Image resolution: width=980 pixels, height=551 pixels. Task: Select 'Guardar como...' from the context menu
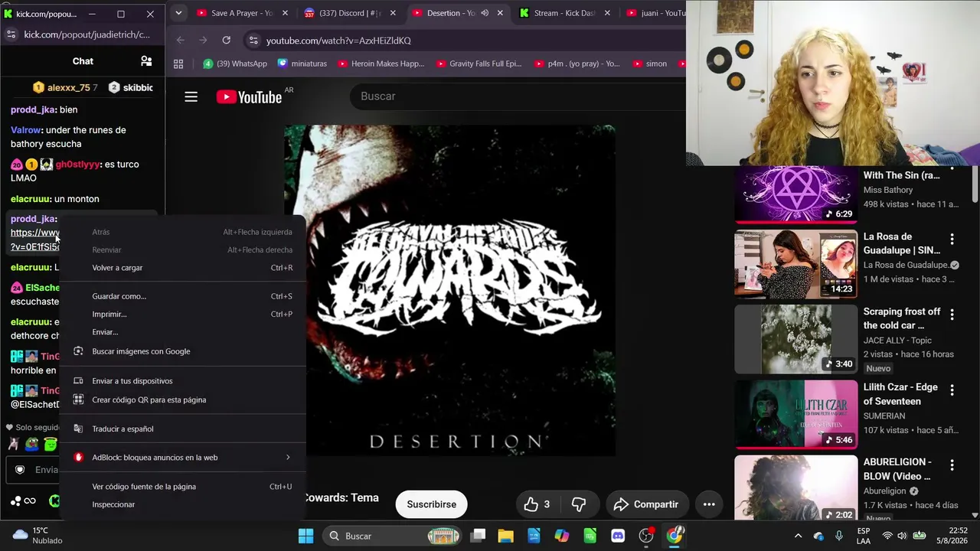(183, 296)
